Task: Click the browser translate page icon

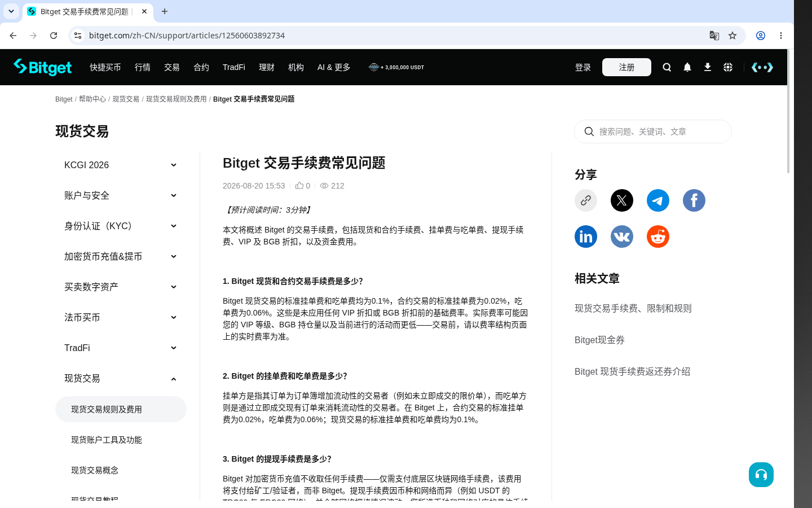Action: [x=714, y=36]
